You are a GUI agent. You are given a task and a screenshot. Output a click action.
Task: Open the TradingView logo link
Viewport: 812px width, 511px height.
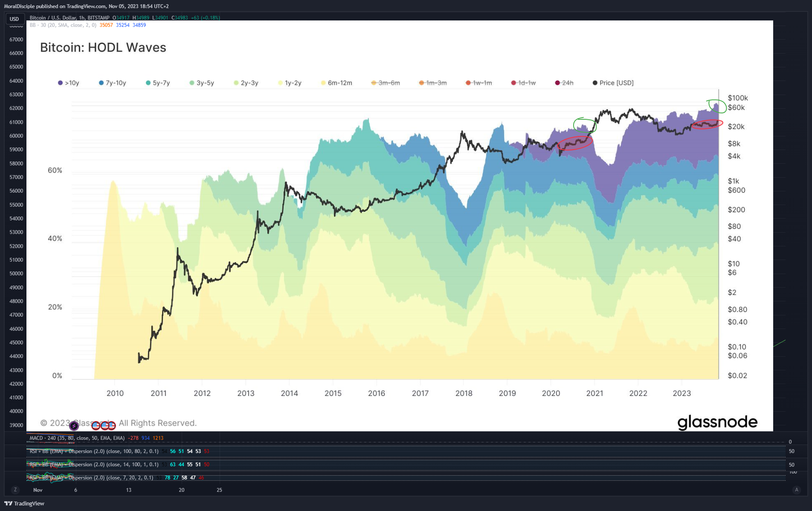(24, 503)
